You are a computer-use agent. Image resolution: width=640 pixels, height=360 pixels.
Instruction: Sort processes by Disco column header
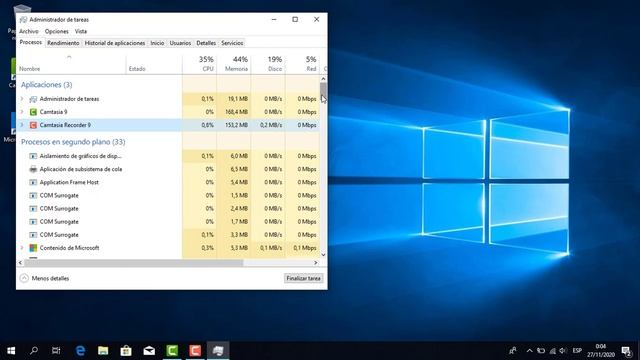pos(268,64)
